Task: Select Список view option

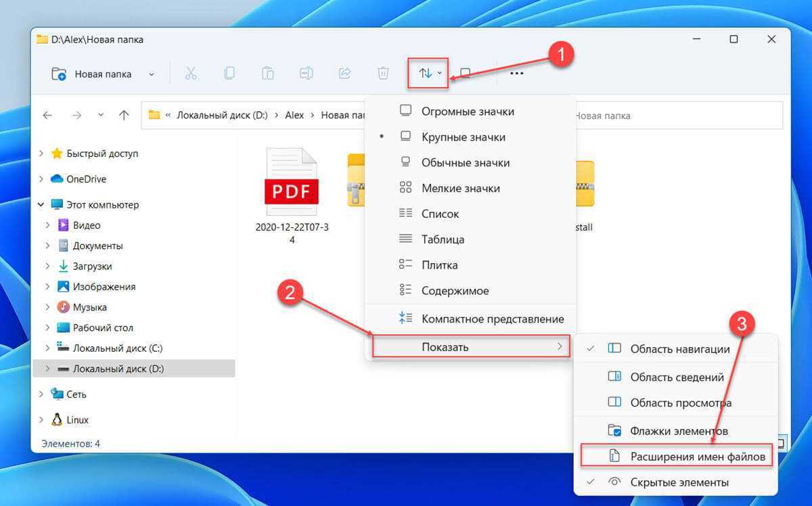Action: [x=470, y=214]
